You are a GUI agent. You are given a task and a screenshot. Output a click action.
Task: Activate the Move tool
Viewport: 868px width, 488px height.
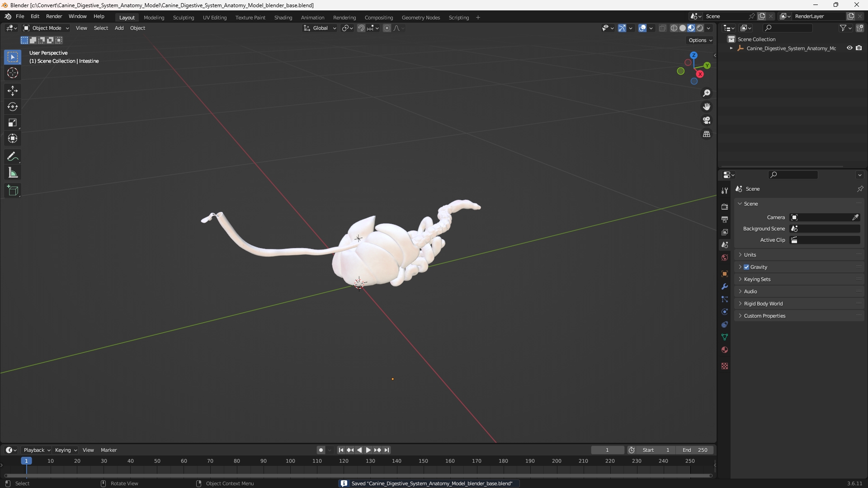13,91
